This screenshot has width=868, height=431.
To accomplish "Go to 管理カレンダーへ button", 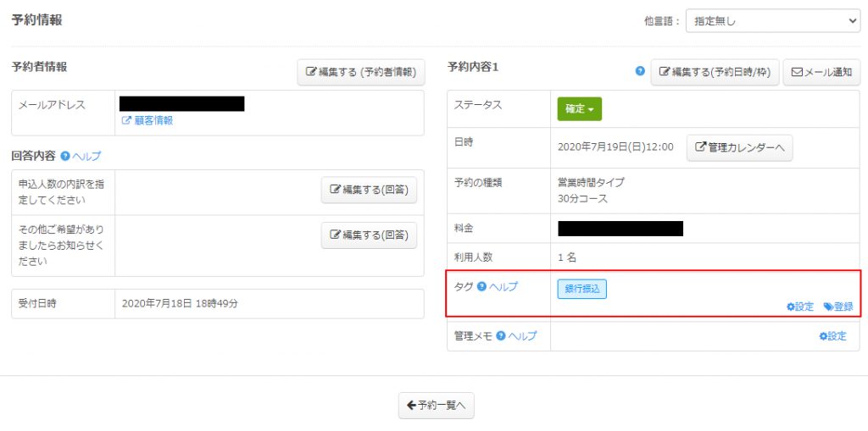I will [x=739, y=147].
